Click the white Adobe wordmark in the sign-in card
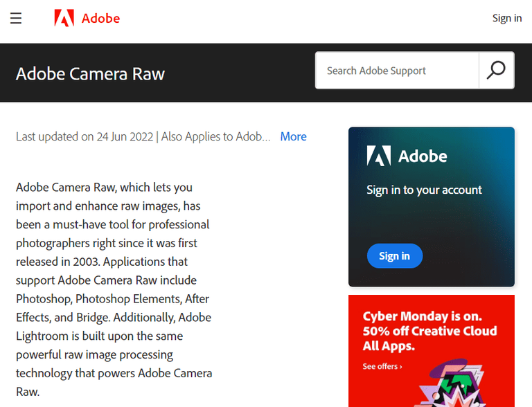Image resolution: width=532 pixels, height=407 pixels. (x=423, y=156)
